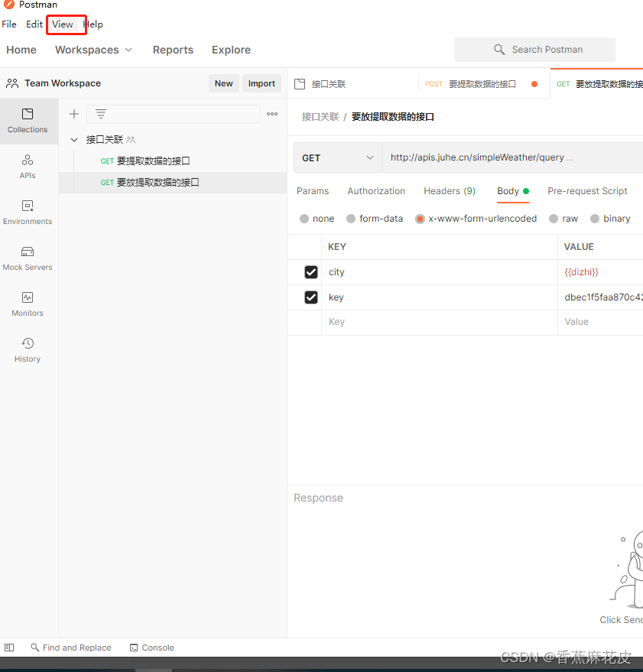Click the Team Workspace people icon
The image size is (643, 672).
click(x=12, y=83)
